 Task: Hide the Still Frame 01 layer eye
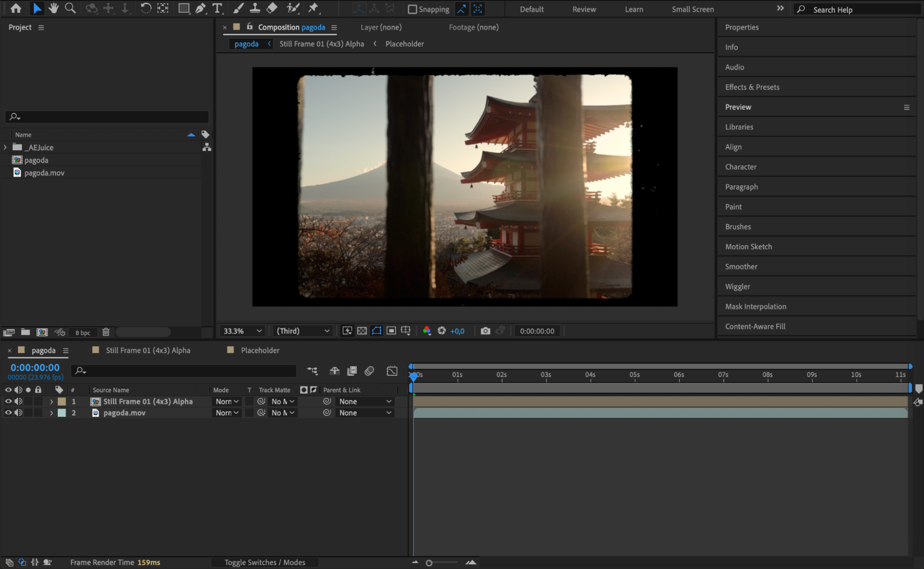point(8,402)
